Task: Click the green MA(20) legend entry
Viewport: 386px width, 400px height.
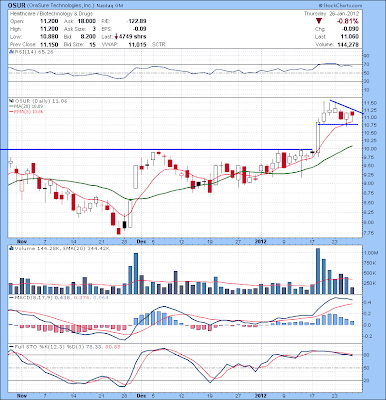Action: point(25,106)
